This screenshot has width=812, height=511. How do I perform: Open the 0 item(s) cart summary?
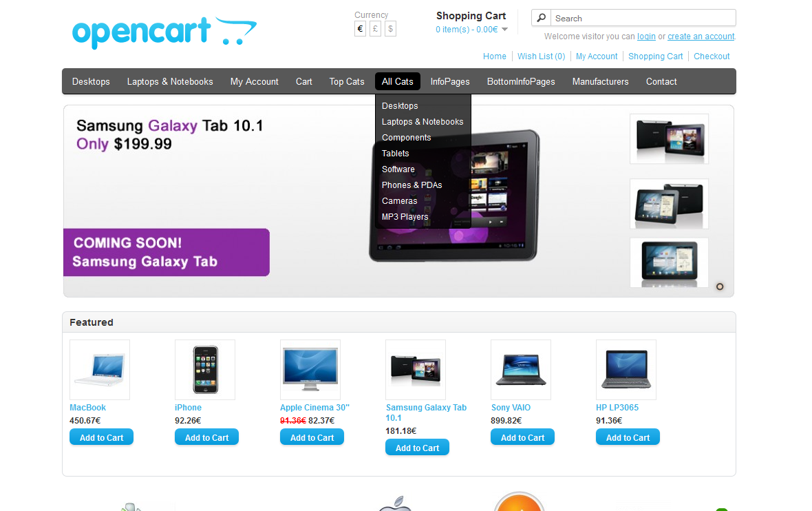[x=467, y=30]
